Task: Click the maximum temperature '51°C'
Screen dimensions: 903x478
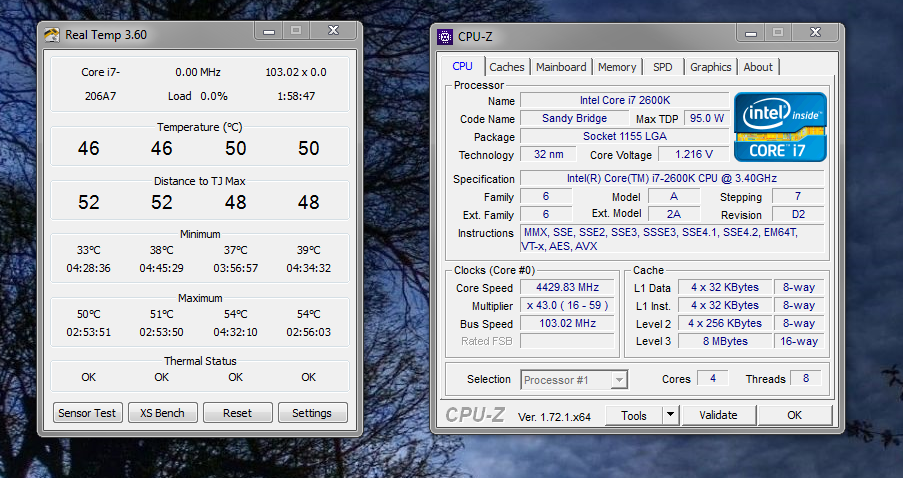Action: pos(162,314)
